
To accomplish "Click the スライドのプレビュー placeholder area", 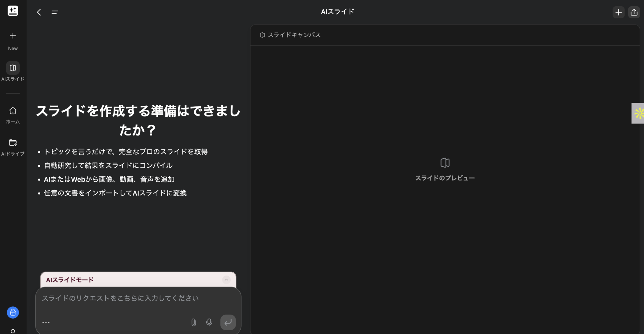I will coord(445,170).
